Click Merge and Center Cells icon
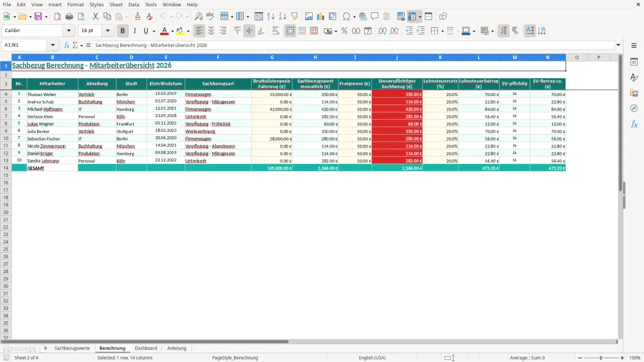This screenshot has width=644, height=362. point(290,31)
